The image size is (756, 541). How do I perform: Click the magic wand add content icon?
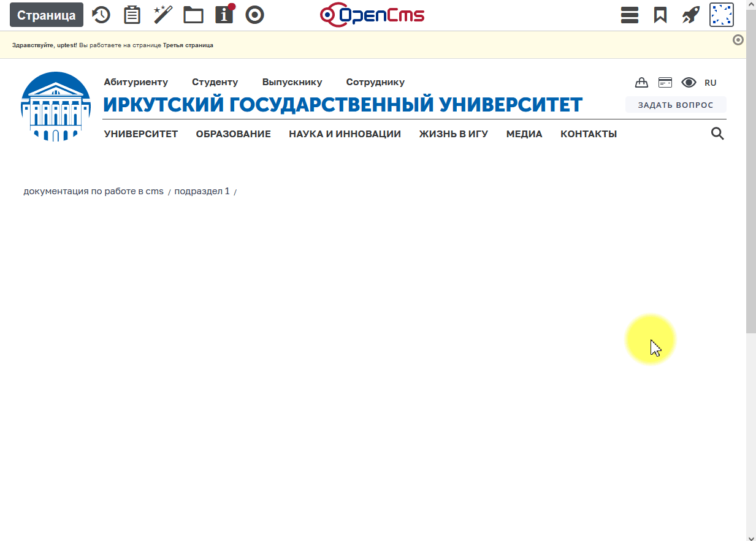point(162,15)
